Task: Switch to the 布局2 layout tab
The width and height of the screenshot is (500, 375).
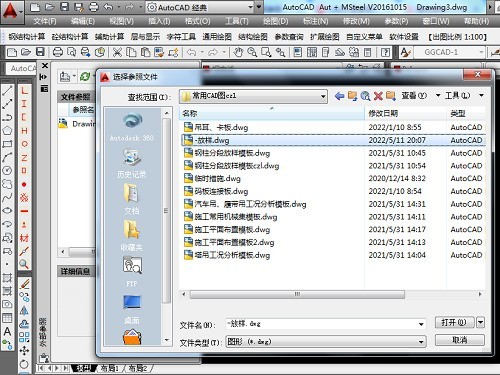Action: (138, 368)
